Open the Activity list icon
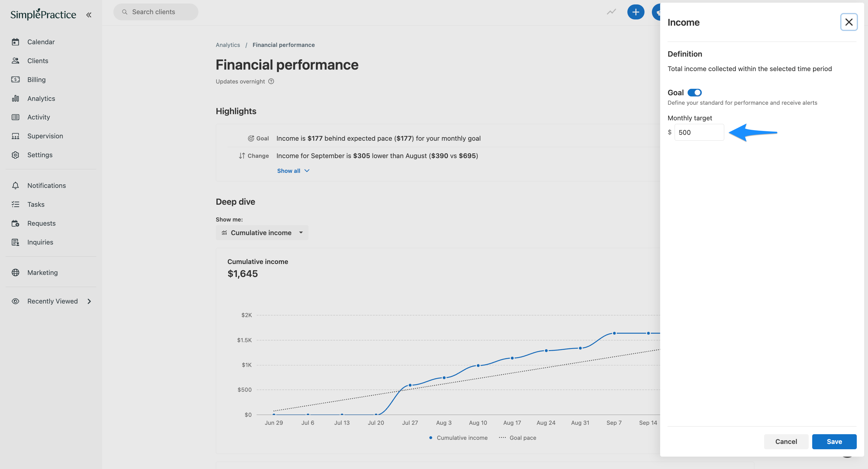 click(x=15, y=117)
